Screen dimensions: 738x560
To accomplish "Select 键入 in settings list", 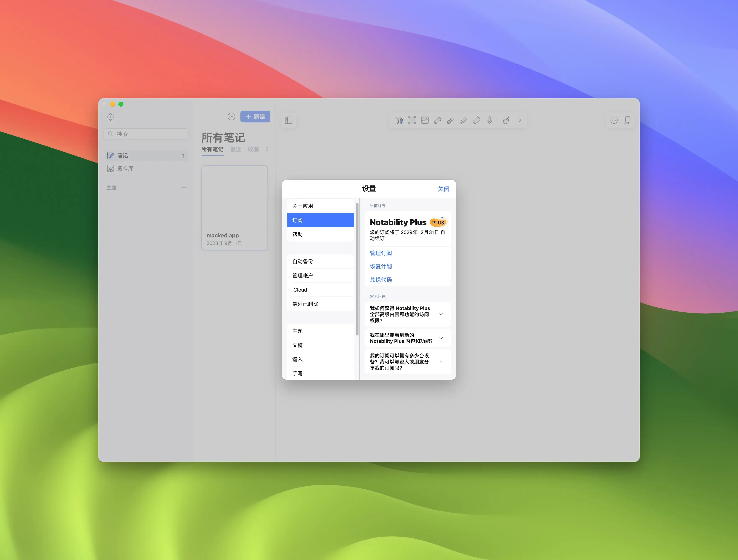I will 320,359.
